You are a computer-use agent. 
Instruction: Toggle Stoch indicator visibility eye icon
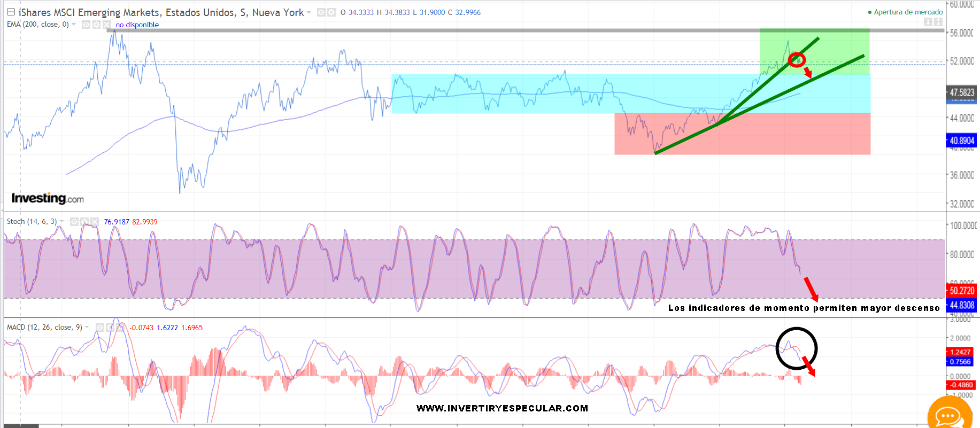coord(74,221)
